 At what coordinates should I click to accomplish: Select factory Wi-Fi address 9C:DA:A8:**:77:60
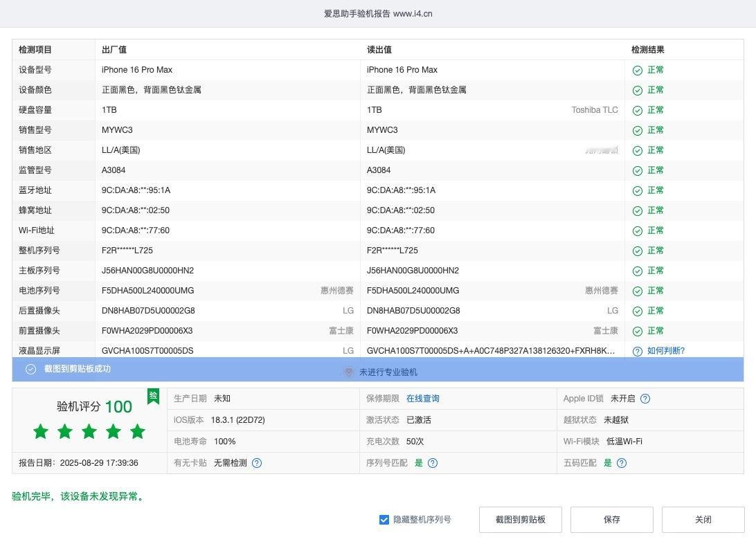click(136, 230)
